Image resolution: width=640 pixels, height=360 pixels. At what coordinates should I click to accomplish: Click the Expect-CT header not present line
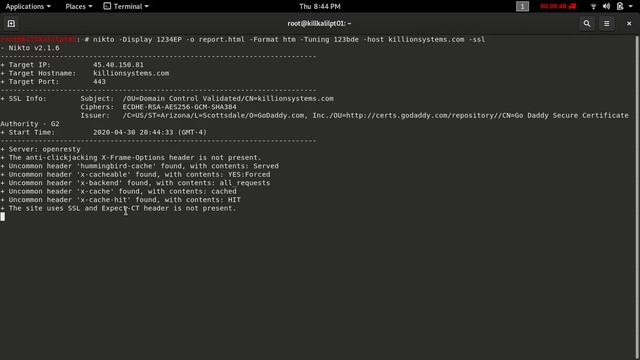click(x=118, y=208)
